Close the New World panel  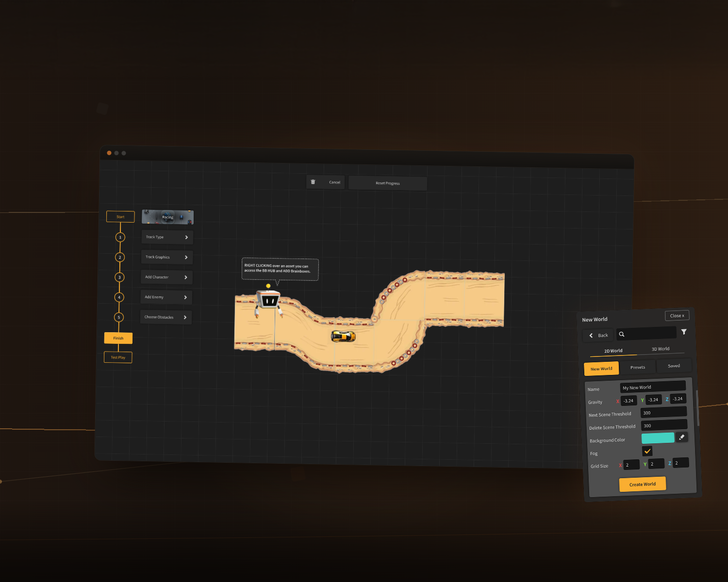tap(677, 316)
